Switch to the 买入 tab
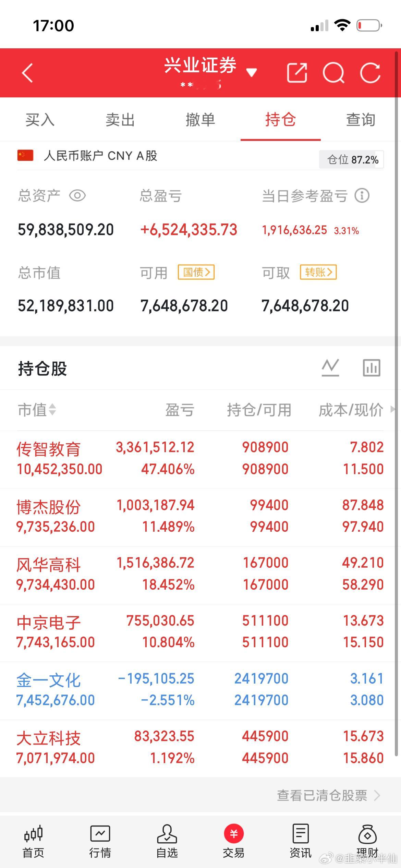This screenshot has height=868, width=401. [40, 120]
